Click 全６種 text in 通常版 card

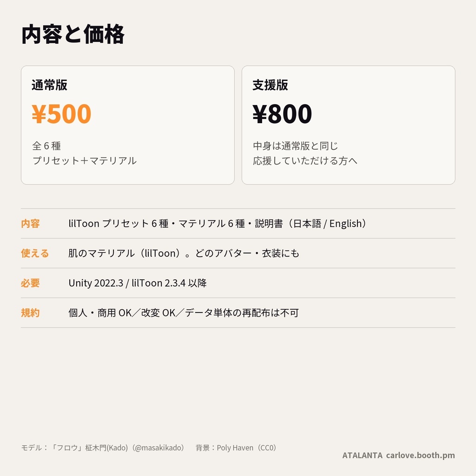coord(46,146)
